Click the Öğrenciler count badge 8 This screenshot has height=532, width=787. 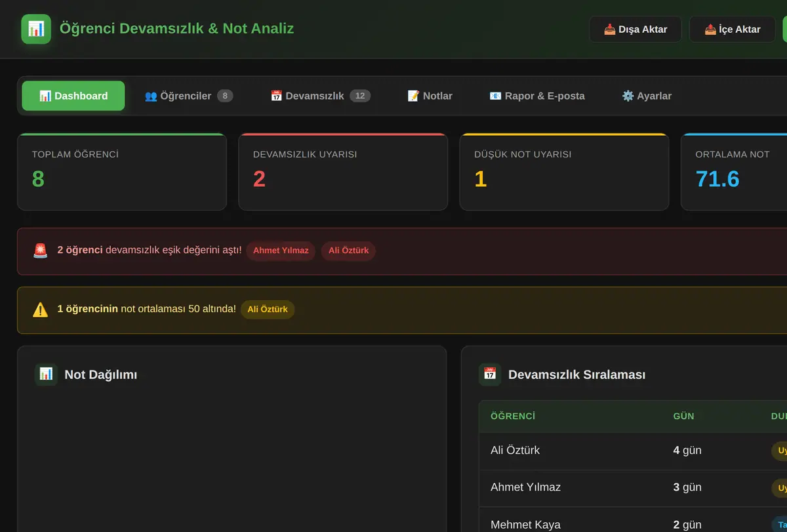pos(225,96)
